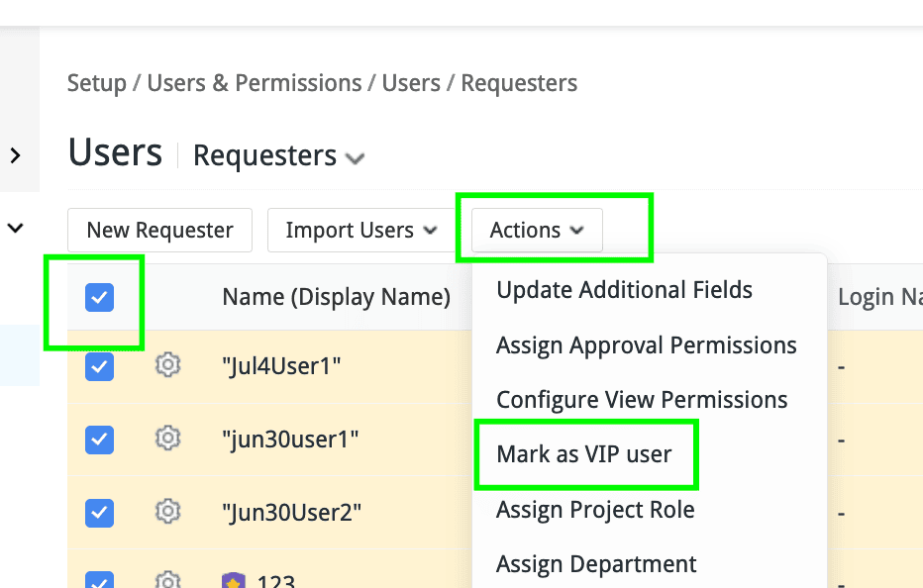The width and height of the screenshot is (923, 588).
Task: Select "Update Additional Fields" menu option
Action: pyautogui.click(x=624, y=290)
